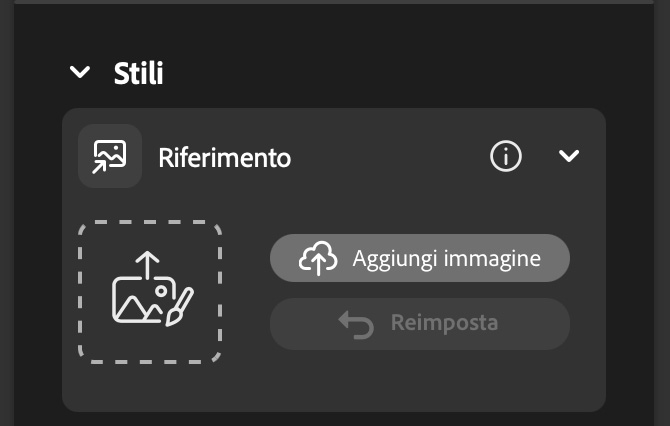Click the paintbrush in the upload placeholder
The image size is (670, 426).
click(x=180, y=306)
